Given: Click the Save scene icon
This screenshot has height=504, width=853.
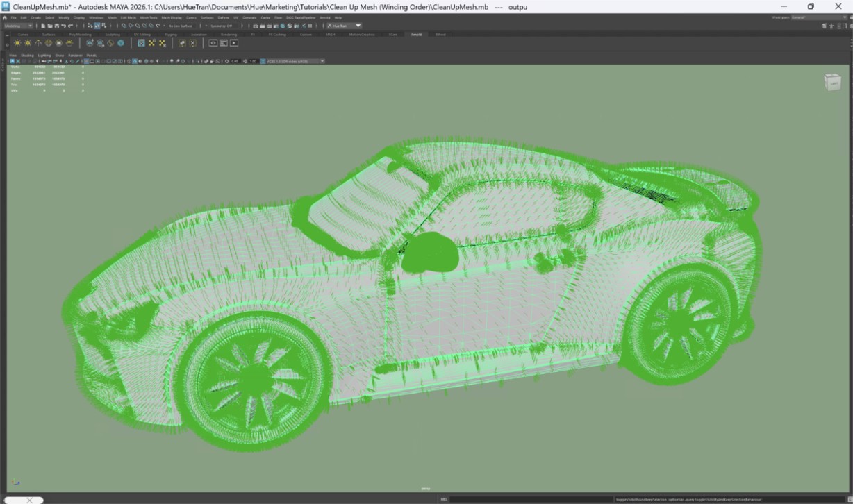Looking at the screenshot, I should pos(57,26).
